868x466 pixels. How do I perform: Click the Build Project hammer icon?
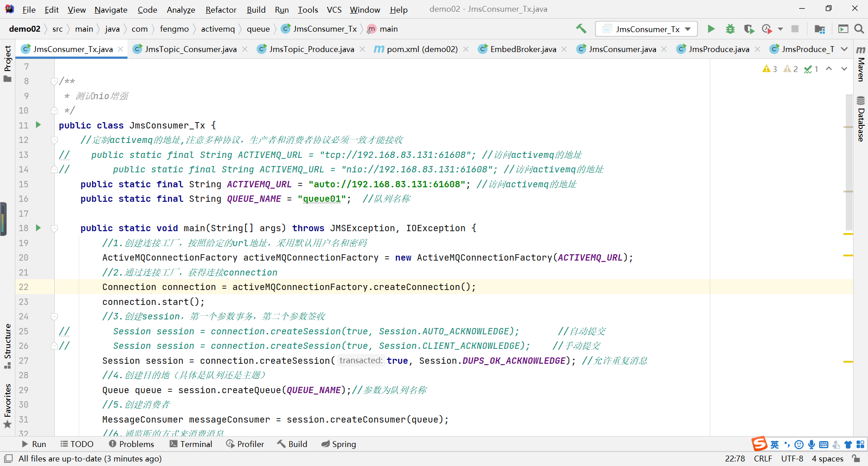[x=581, y=29]
